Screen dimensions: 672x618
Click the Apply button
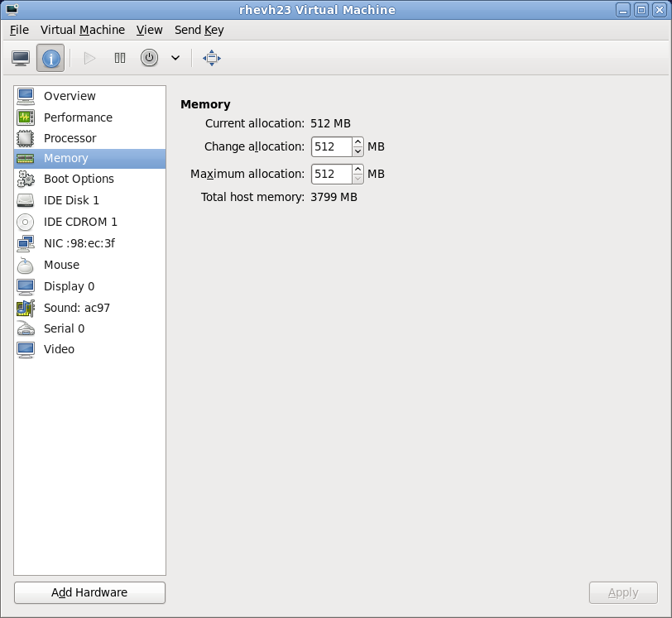coord(622,592)
